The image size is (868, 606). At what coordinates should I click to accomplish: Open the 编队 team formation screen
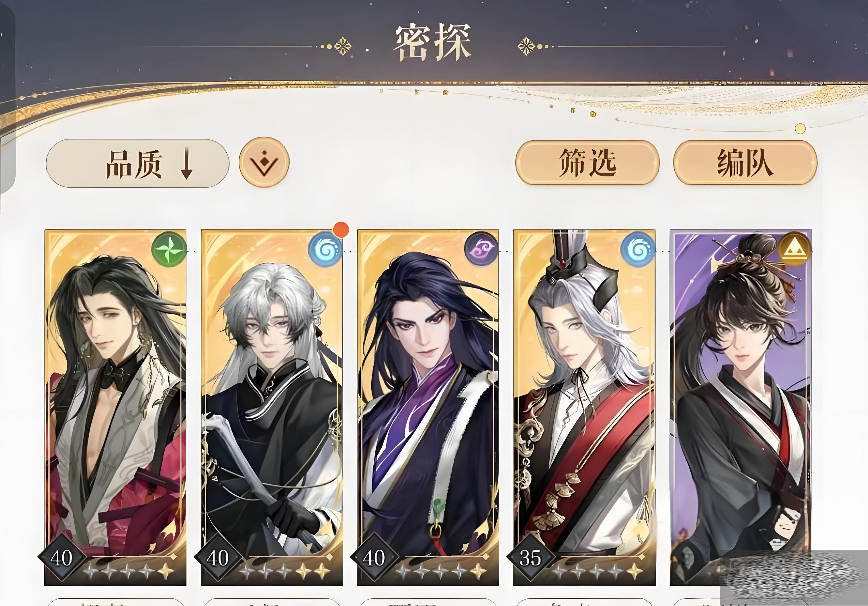point(745,163)
